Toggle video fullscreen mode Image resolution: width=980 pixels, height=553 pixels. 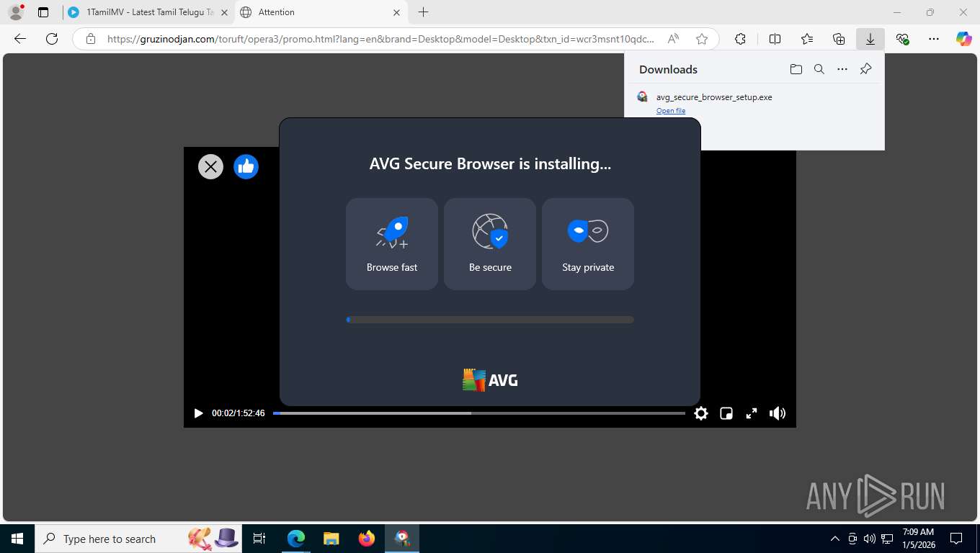[x=752, y=413]
